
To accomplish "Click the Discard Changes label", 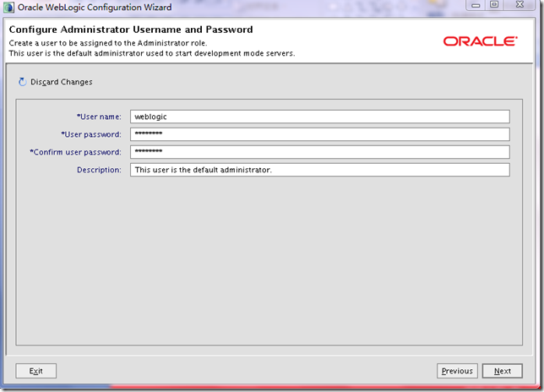I will click(x=62, y=82).
